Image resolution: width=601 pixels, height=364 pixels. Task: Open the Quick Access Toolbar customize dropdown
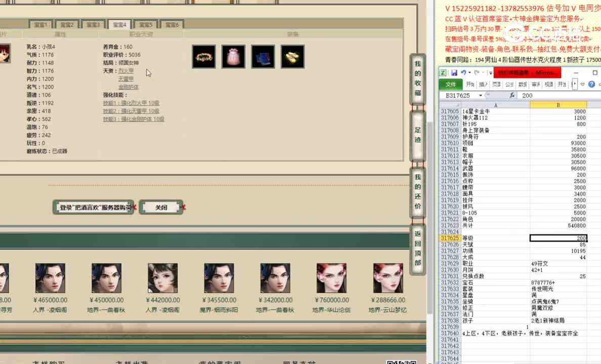(490, 72)
